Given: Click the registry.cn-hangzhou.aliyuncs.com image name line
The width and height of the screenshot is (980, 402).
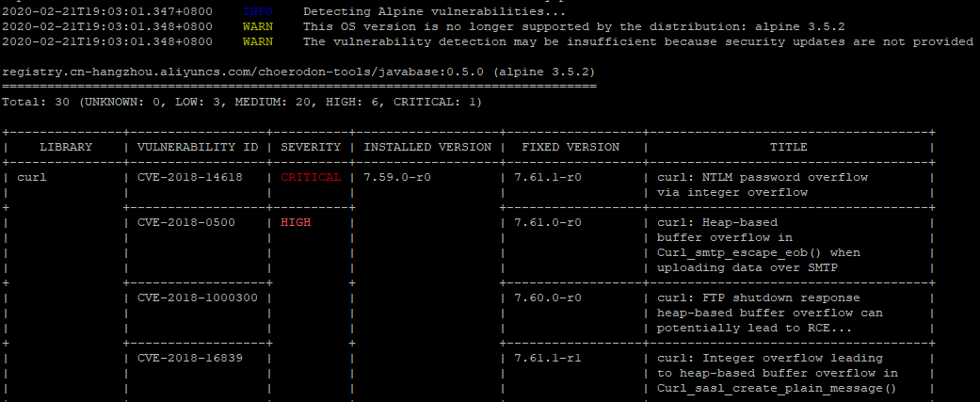Looking at the screenshot, I should click(298, 72).
